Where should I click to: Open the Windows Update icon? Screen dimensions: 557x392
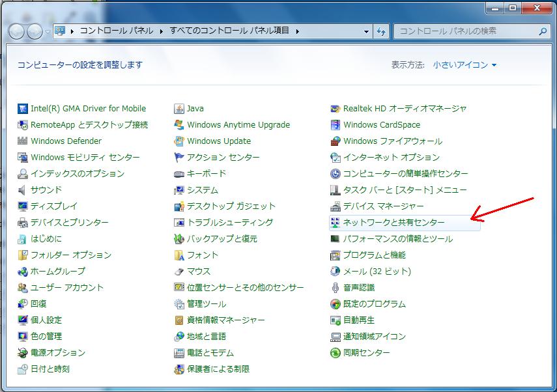[179, 141]
